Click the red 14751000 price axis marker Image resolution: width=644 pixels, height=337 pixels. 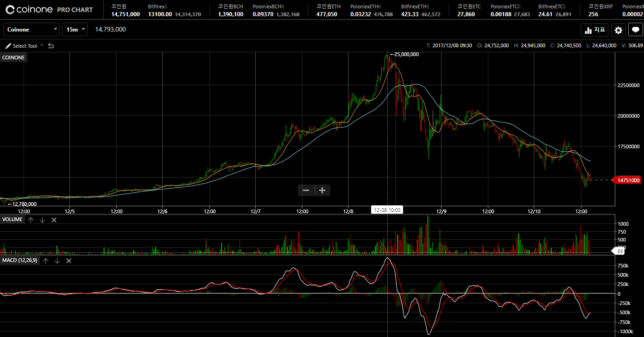coord(626,180)
